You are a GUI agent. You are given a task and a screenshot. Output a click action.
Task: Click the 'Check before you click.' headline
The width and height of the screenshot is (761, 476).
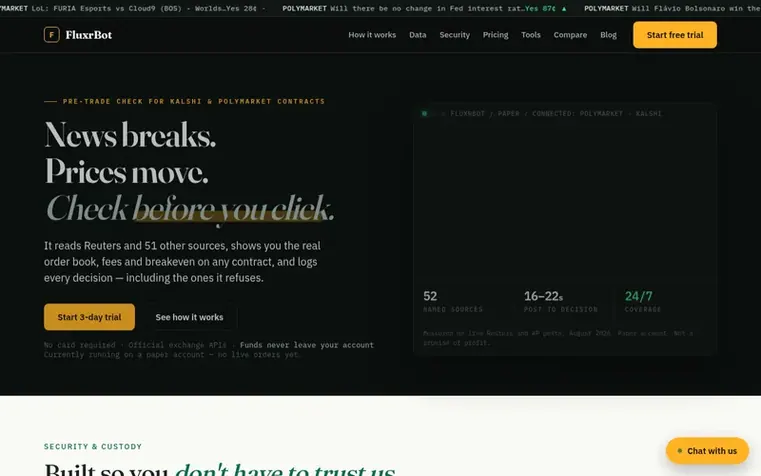point(190,209)
